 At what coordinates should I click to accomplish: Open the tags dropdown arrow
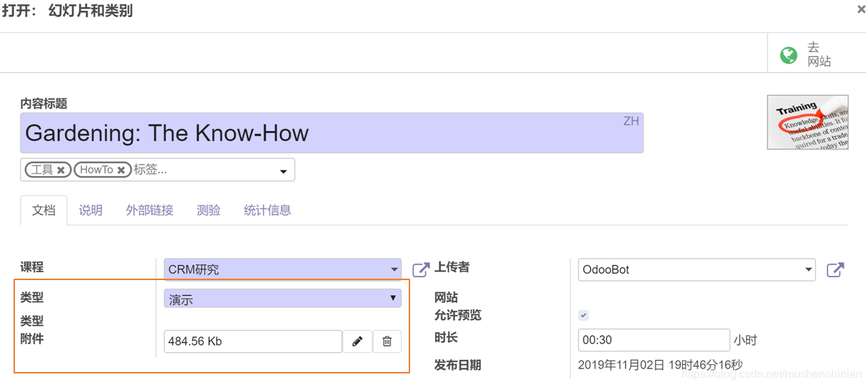click(283, 171)
